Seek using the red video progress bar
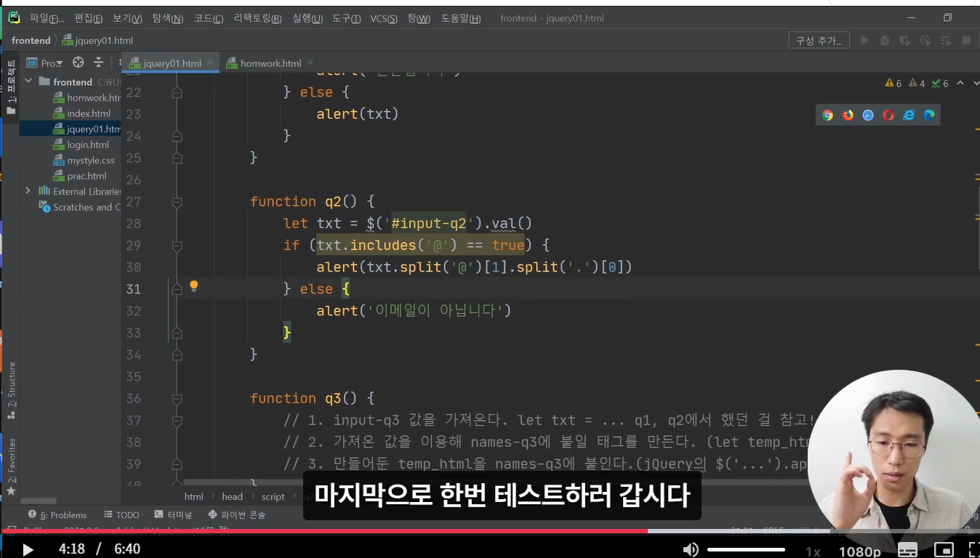This screenshot has height=558, width=980. click(324, 531)
